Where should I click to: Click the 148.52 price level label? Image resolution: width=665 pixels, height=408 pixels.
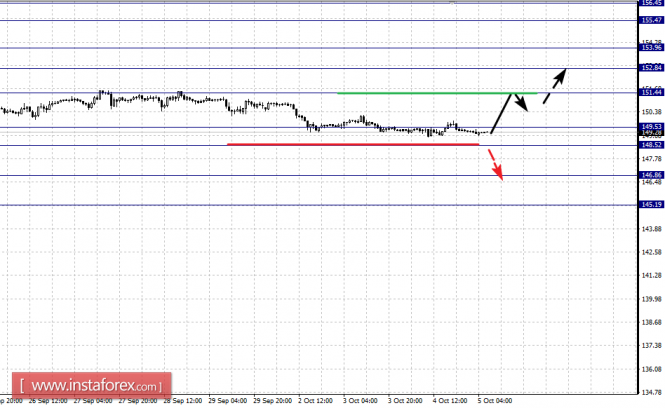651,145
